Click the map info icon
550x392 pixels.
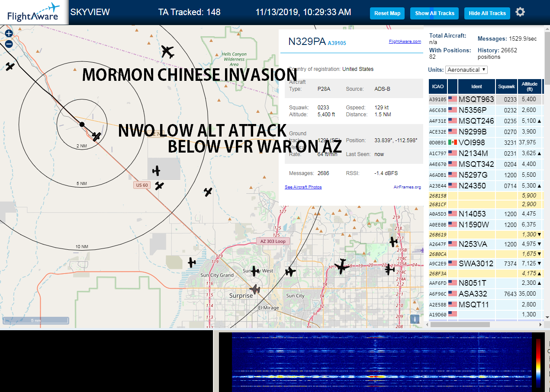click(x=415, y=319)
